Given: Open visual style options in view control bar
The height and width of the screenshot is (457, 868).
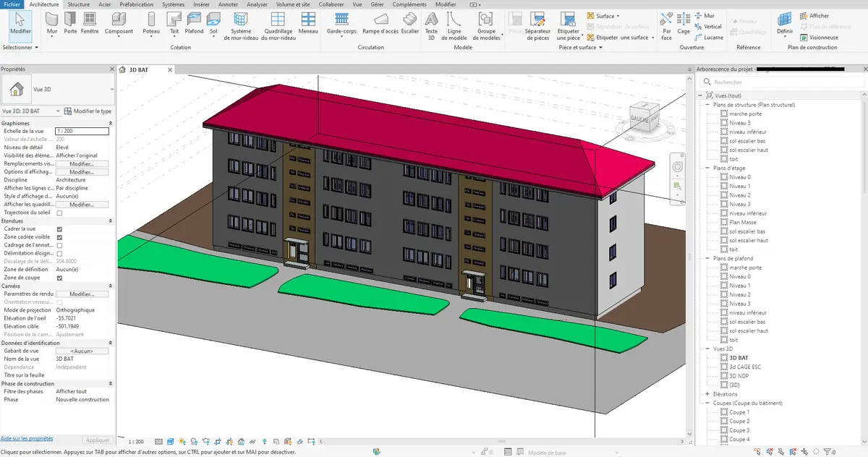Looking at the screenshot, I should 170,441.
